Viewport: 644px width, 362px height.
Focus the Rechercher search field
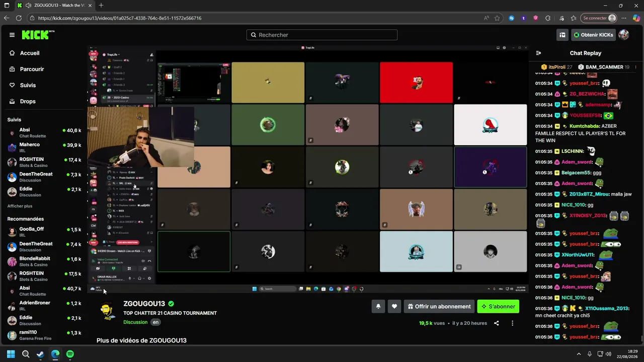click(322, 35)
